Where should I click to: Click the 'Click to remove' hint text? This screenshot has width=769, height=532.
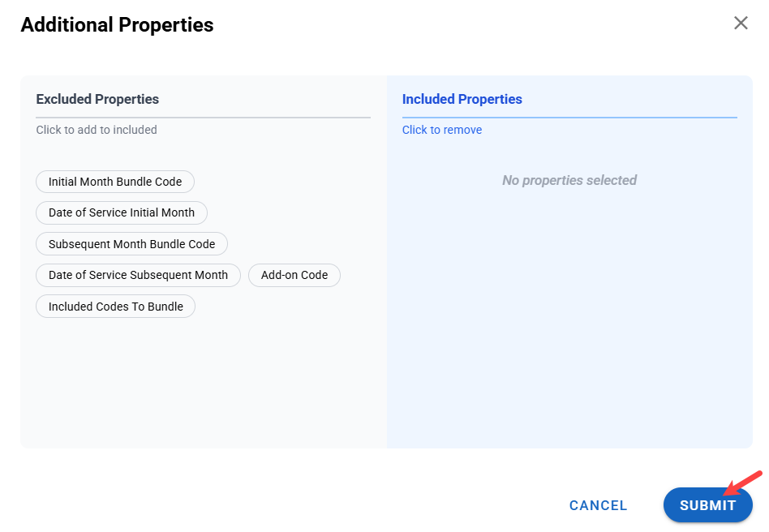(x=442, y=130)
